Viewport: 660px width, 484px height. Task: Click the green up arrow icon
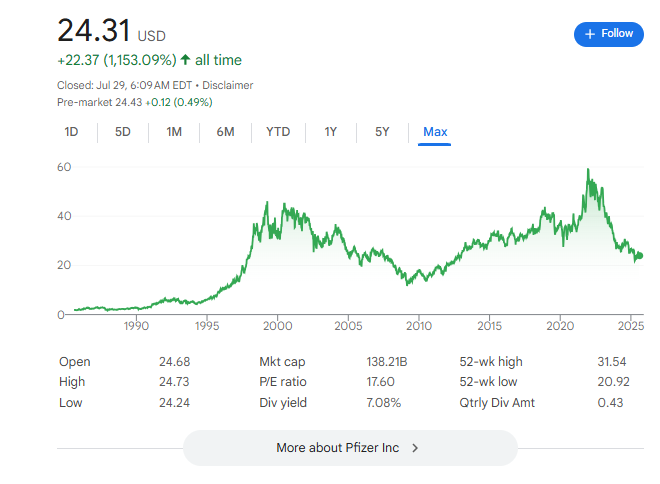click(185, 59)
